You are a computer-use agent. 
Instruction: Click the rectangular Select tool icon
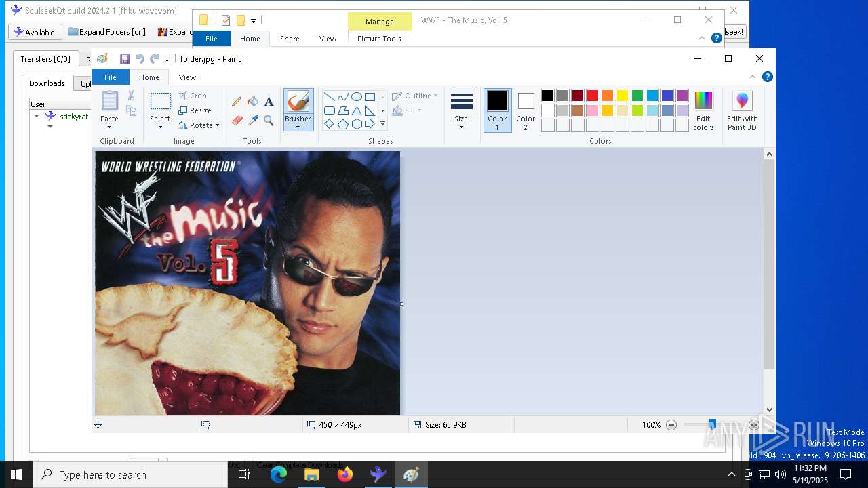(x=161, y=101)
